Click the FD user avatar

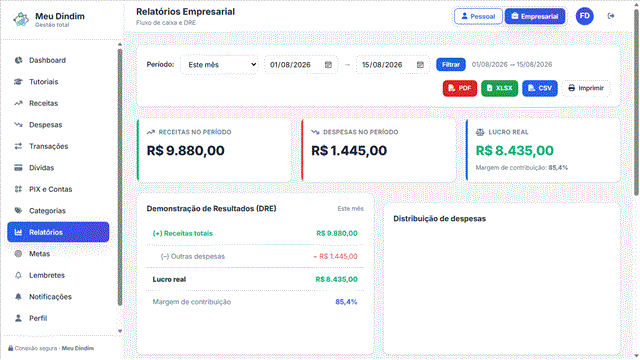[x=584, y=16]
